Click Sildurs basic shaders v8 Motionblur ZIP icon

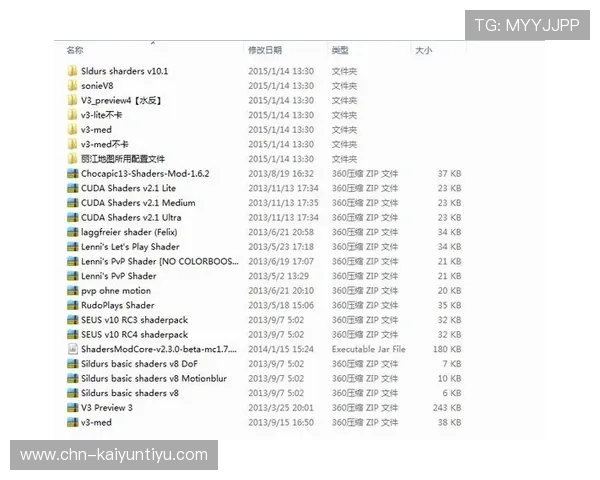pos(73,378)
